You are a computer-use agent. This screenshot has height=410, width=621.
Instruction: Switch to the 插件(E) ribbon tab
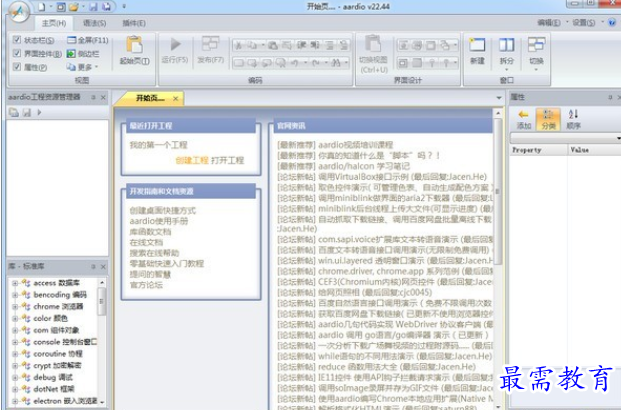(x=134, y=23)
